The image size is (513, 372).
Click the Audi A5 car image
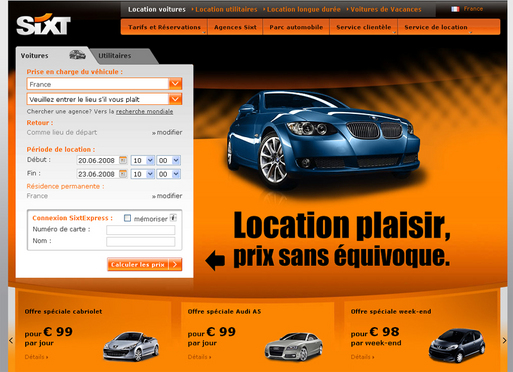[x=294, y=347]
